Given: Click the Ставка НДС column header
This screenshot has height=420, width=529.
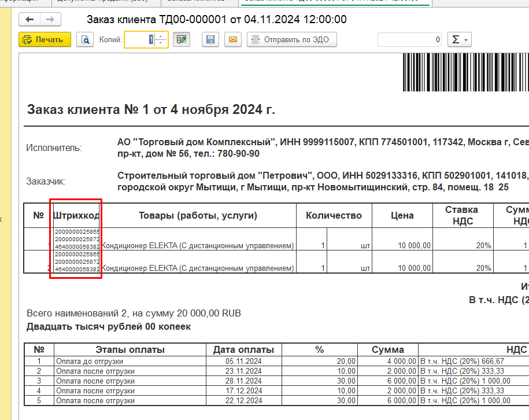Looking at the screenshot, I should pyautogui.click(x=463, y=215).
